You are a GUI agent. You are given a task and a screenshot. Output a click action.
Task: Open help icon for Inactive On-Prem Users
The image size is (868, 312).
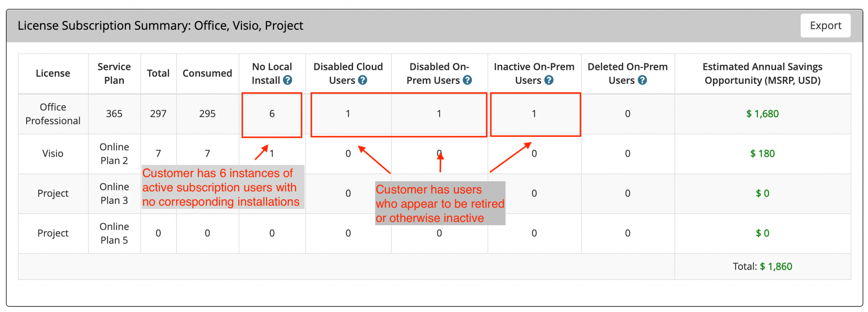click(549, 80)
